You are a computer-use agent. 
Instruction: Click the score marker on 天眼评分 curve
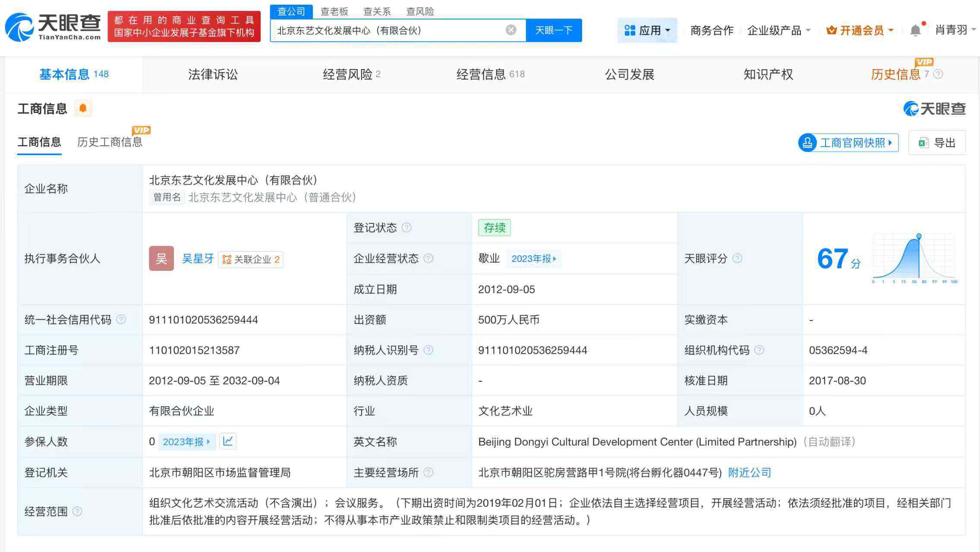(919, 236)
